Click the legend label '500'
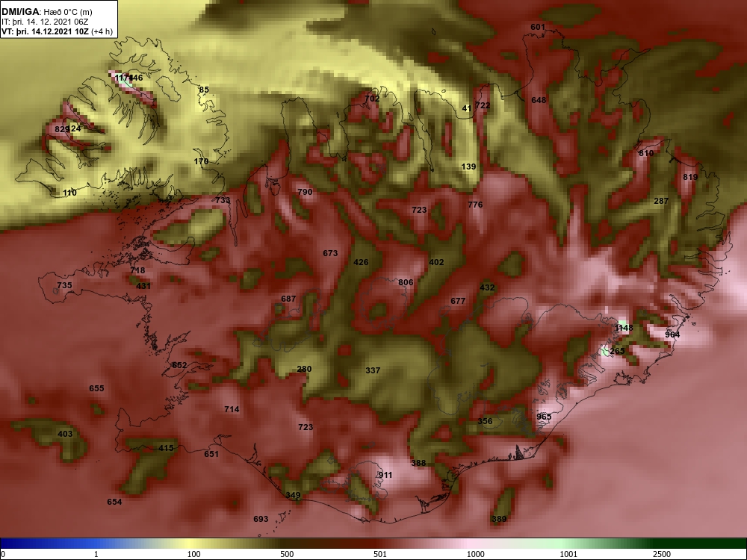This screenshot has height=560, width=747. pyautogui.click(x=287, y=554)
